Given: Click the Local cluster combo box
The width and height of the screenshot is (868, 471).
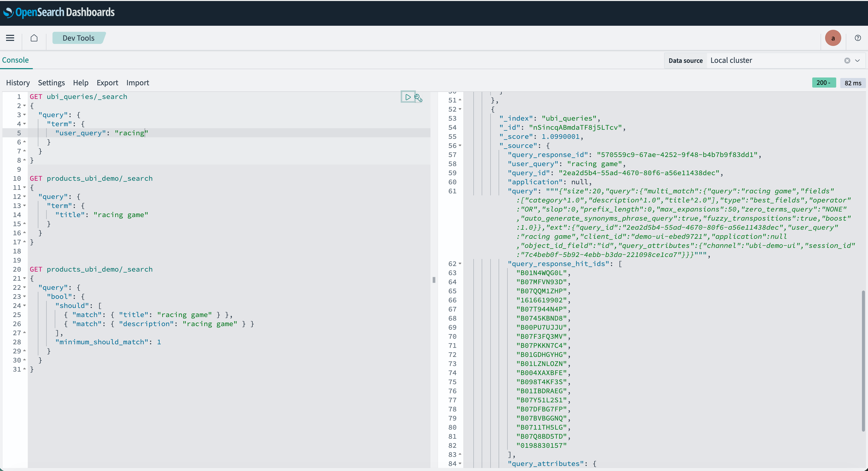Looking at the screenshot, I should (x=786, y=61).
